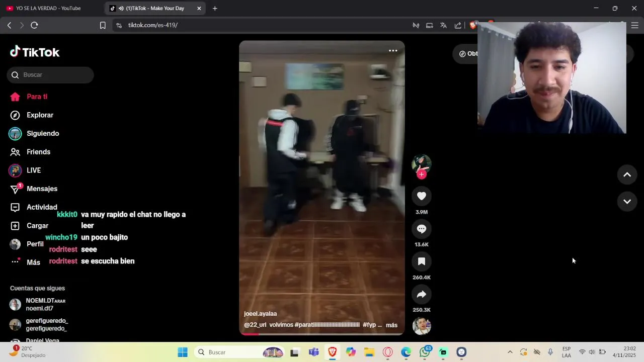This screenshot has height=362, width=644.
Task: Click the @22_url mention in caption
Action: click(x=255, y=325)
